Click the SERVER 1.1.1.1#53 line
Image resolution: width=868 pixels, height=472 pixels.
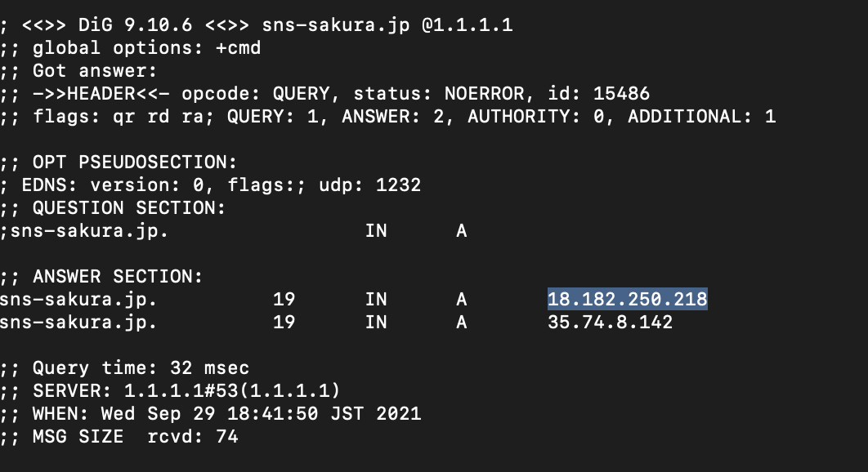(186, 391)
